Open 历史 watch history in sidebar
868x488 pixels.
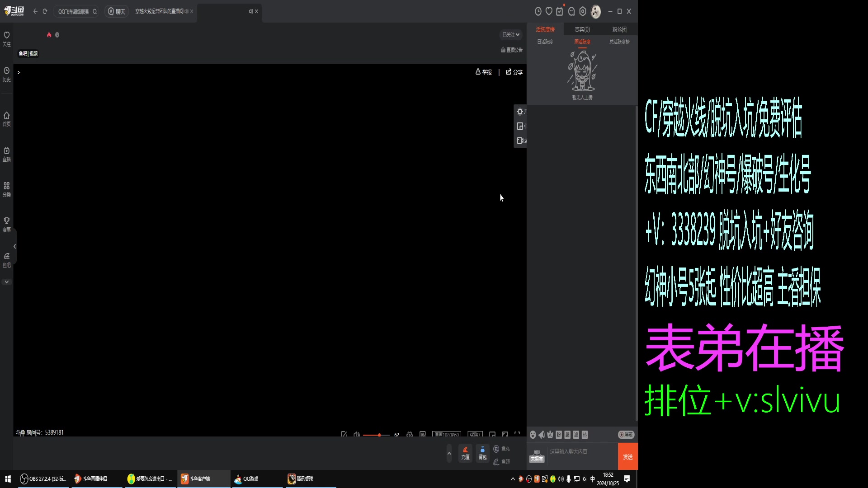click(6, 75)
